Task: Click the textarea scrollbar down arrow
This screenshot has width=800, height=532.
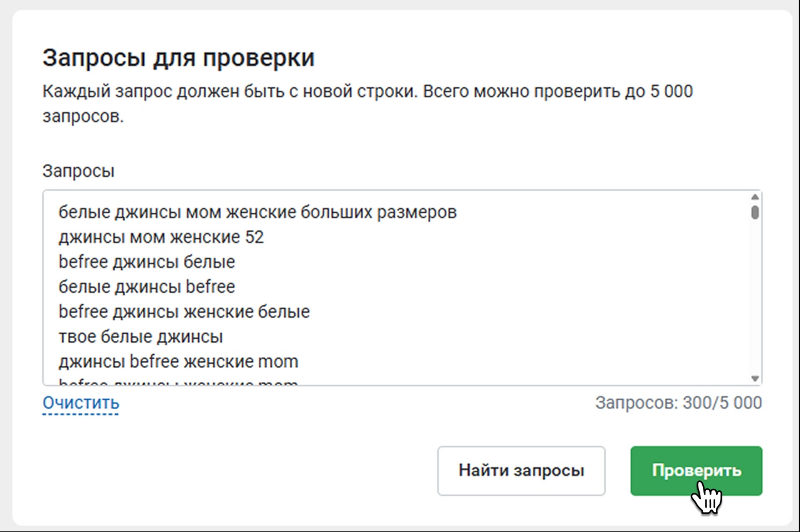Action: pos(755,379)
